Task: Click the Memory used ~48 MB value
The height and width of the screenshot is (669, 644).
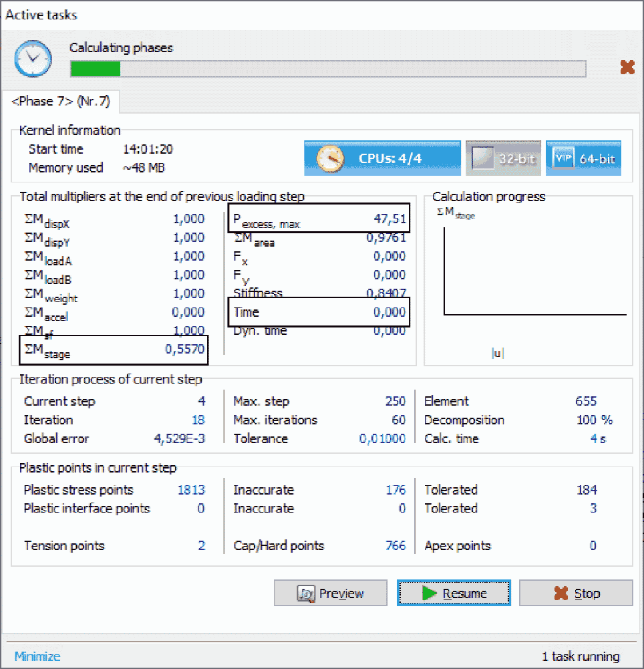Action: (144, 168)
